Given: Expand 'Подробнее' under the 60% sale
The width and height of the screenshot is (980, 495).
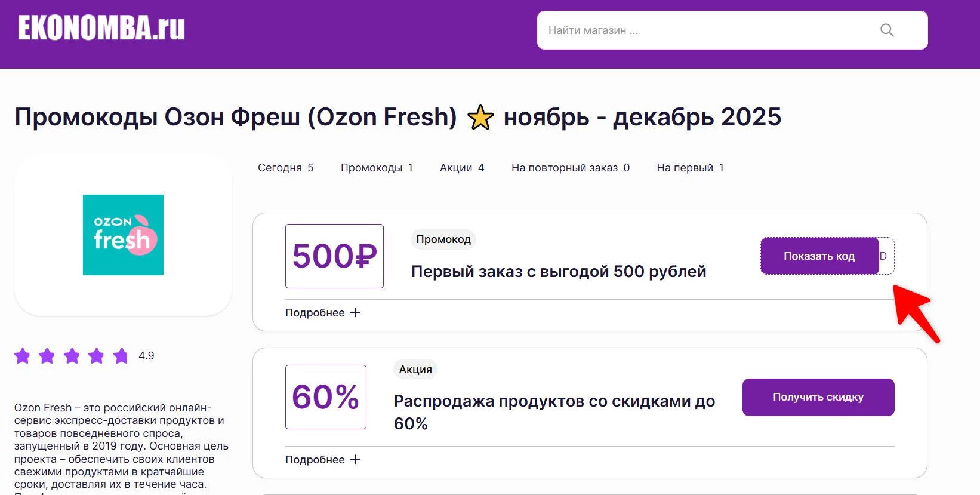Looking at the screenshot, I should point(322,460).
